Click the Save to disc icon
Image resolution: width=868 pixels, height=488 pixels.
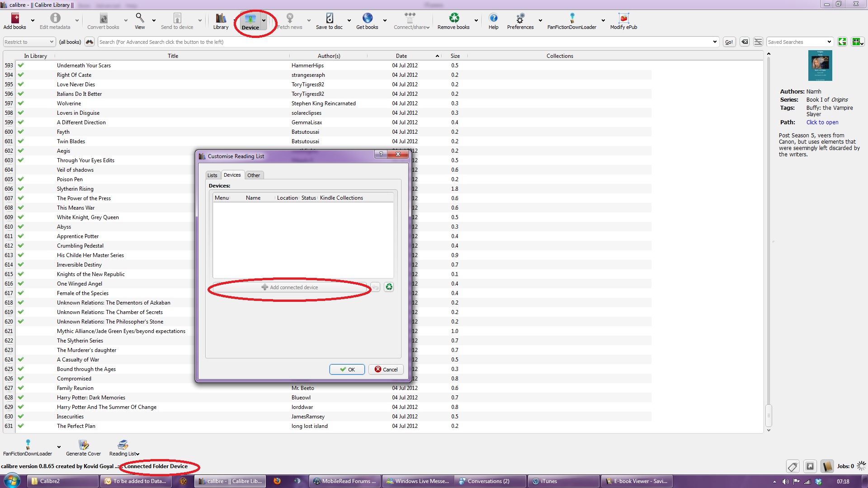(329, 19)
